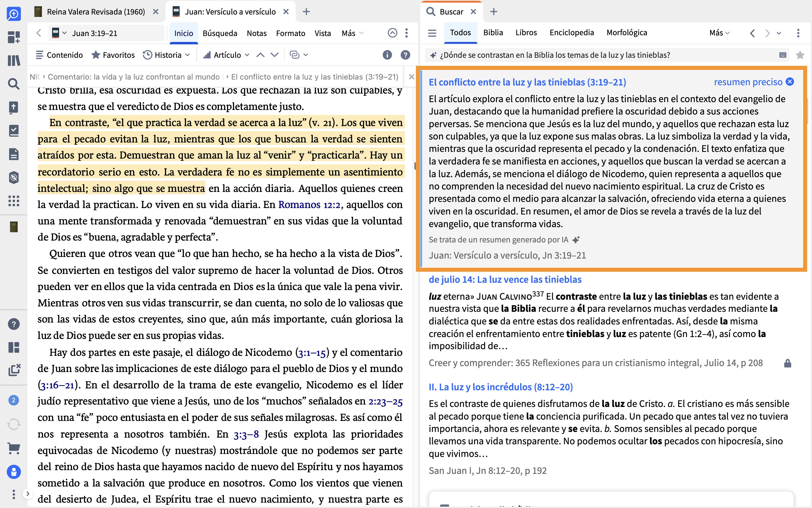Select the Búsqueda ribbon tab
The width and height of the screenshot is (812, 508).
220,33
